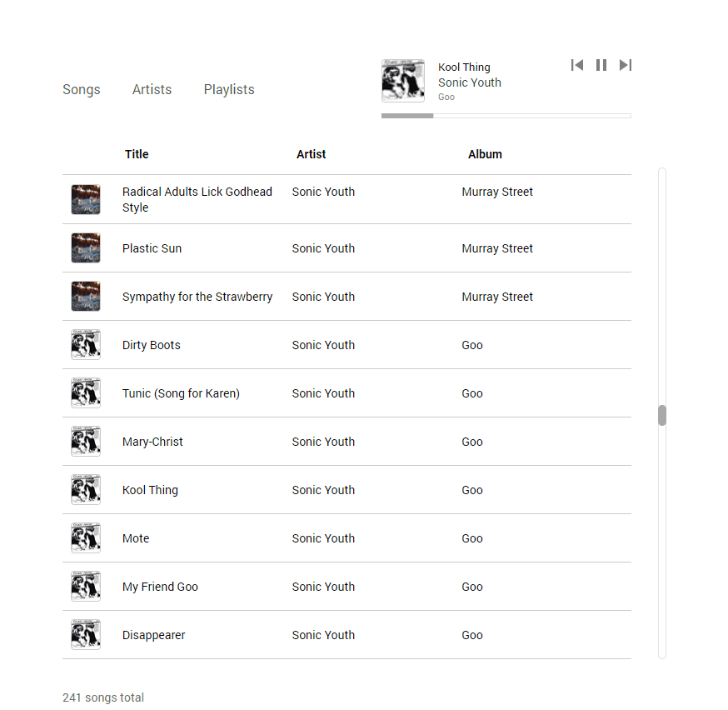This screenshot has width=728, height=710.
Task: Sort songs by the Title column
Action: tap(137, 154)
